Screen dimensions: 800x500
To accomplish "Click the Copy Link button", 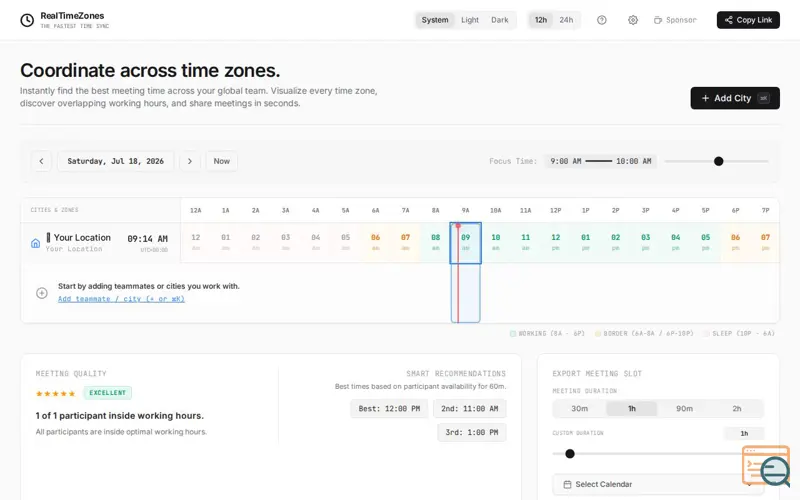I will click(x=748, y=20).
